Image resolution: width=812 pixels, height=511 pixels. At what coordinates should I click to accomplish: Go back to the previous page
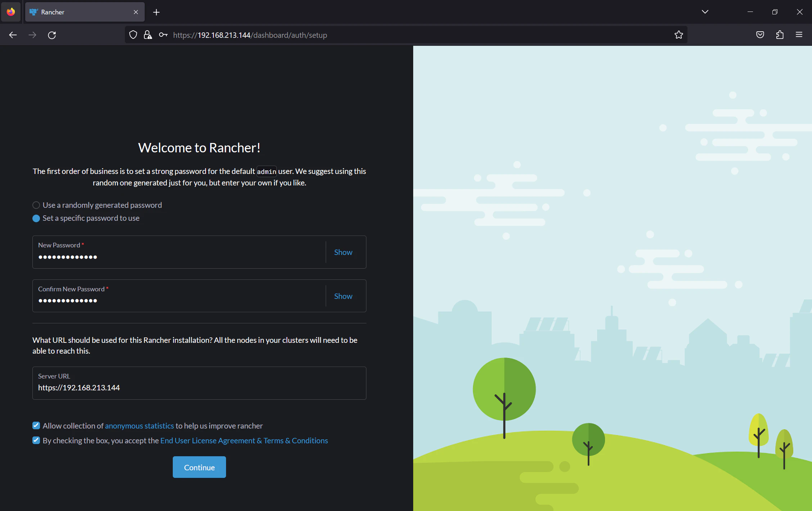(13, 35)
